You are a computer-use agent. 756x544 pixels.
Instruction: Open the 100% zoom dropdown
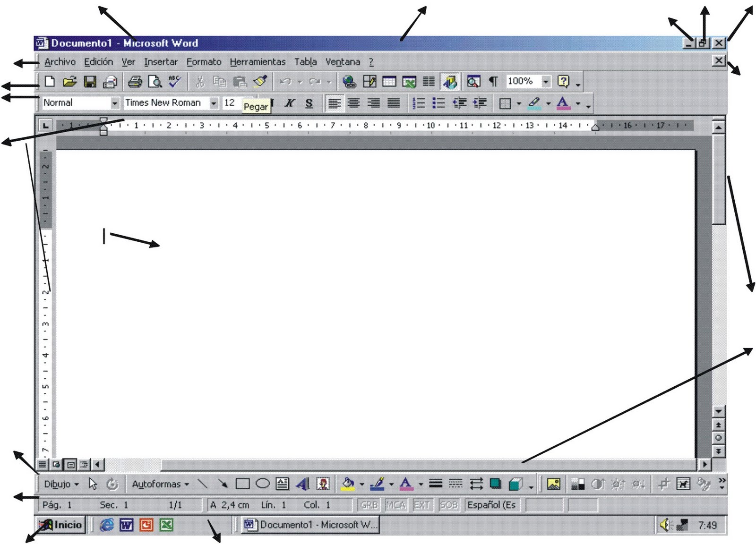tap(546, 81)
